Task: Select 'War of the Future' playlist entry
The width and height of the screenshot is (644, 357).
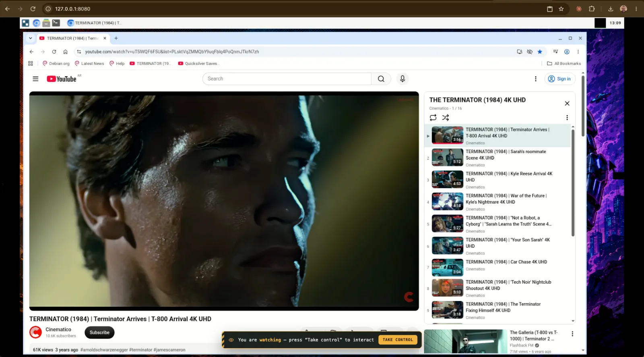Action: pyautogui.click(x=498, y=202)
